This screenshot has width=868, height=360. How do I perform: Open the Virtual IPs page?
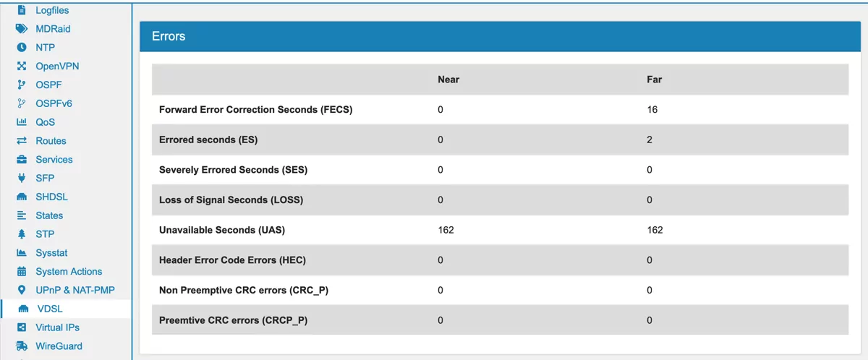coord(57,327)
